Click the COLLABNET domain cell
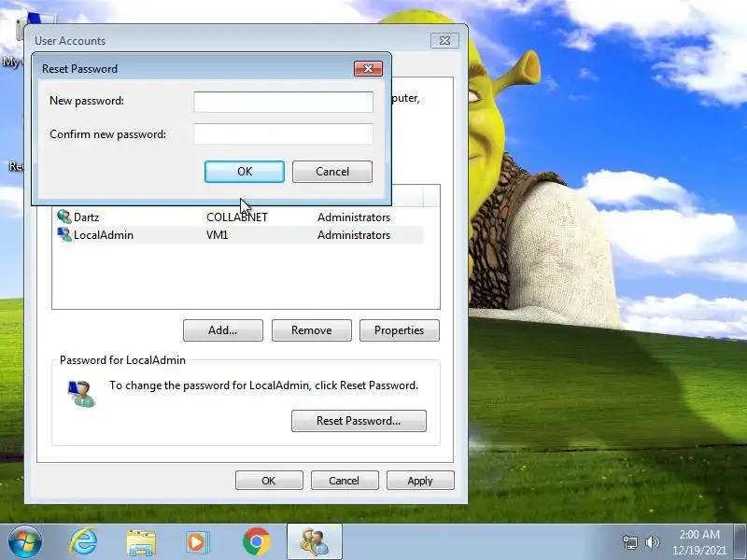This screenshot has height=560, width=747. click(x=237, y=217)
